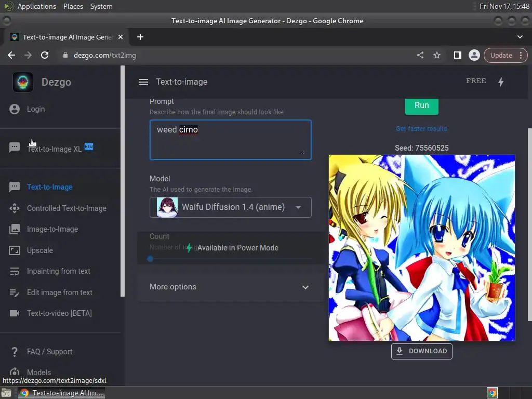Screen dimensions: 532x399
Task: Reload the Dezgo page
Action: tap(45, 55)
